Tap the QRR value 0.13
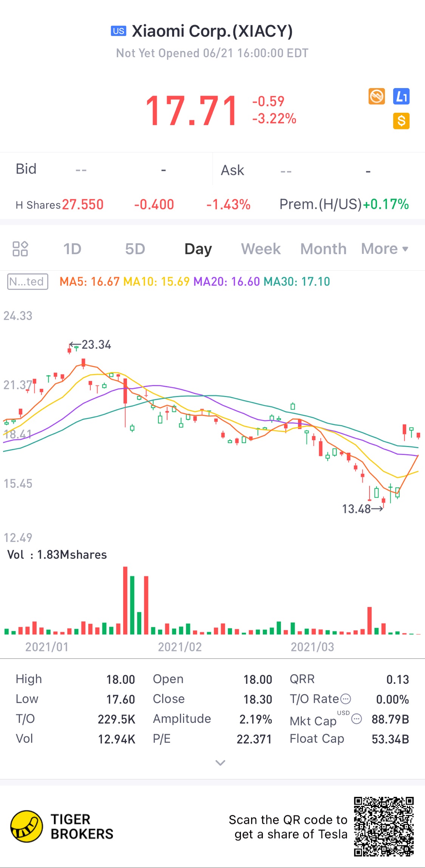The width and height of the screenshot is (425, 868). (x=397, y=680)
